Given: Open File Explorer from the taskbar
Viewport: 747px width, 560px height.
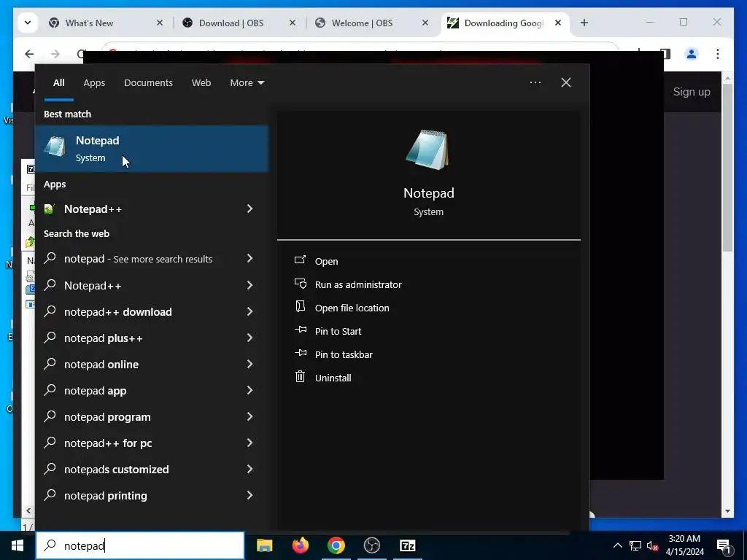Looking at the screenshot, I should pyautogui.click(x=264, y=545).
